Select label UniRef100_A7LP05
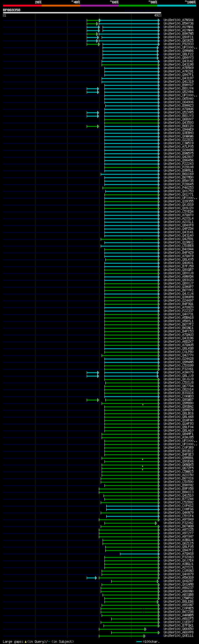The width and height of the screenshot is (199, 644). [x=178, y=147]
